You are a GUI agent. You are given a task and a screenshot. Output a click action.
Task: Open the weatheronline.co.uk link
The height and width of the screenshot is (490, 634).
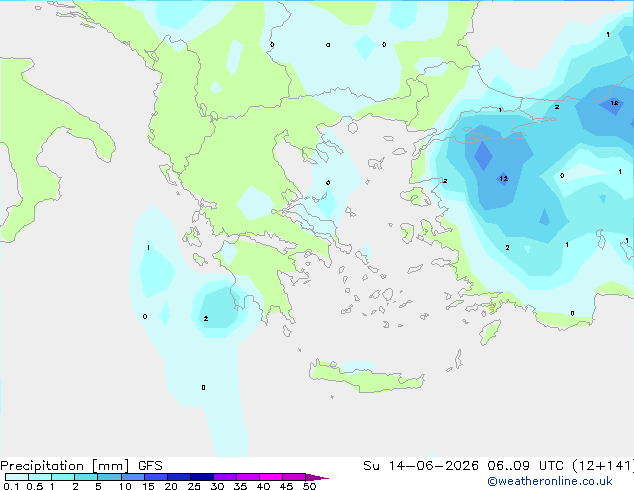[x=550, y=481]
